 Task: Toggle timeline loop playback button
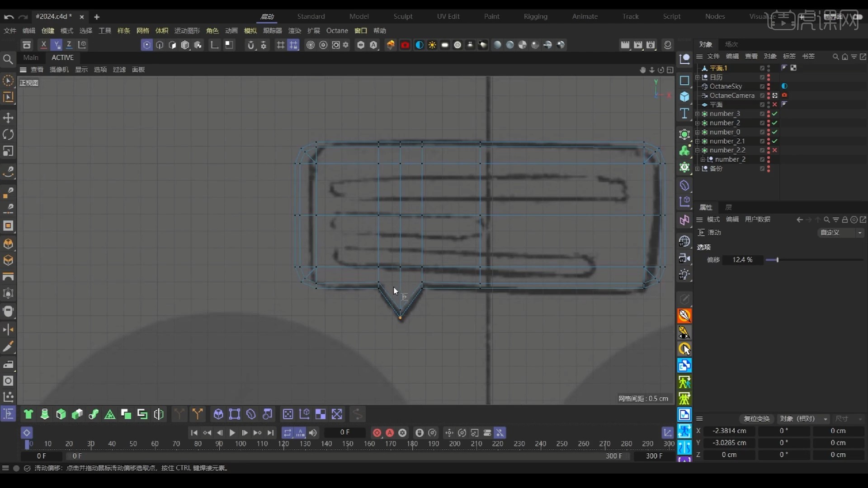tap(288, 432)
